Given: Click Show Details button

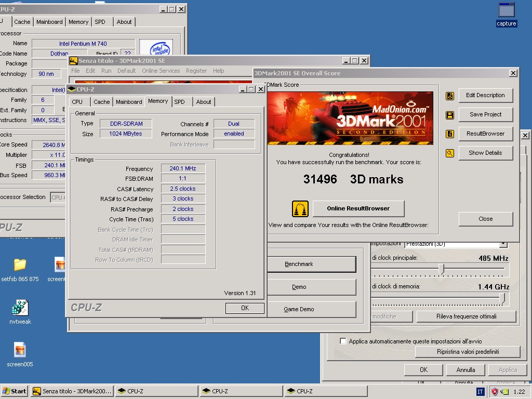Looking at the screenshot, I should (x=486, y=153).
